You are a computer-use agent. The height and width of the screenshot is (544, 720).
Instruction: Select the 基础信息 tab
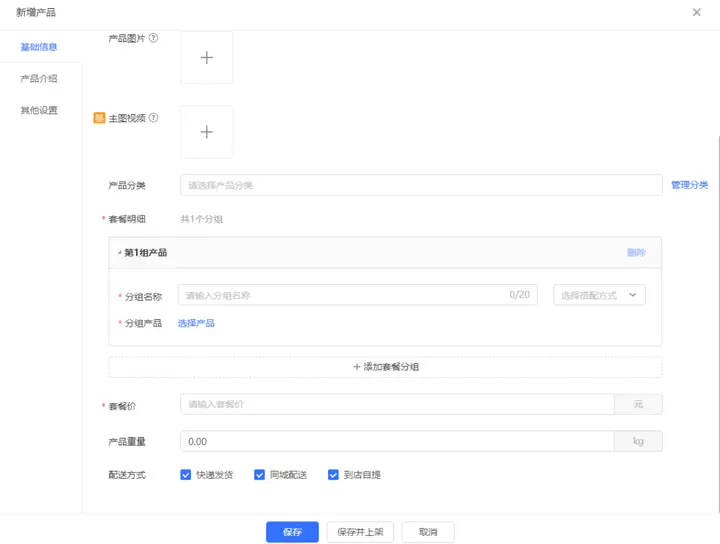39,47
